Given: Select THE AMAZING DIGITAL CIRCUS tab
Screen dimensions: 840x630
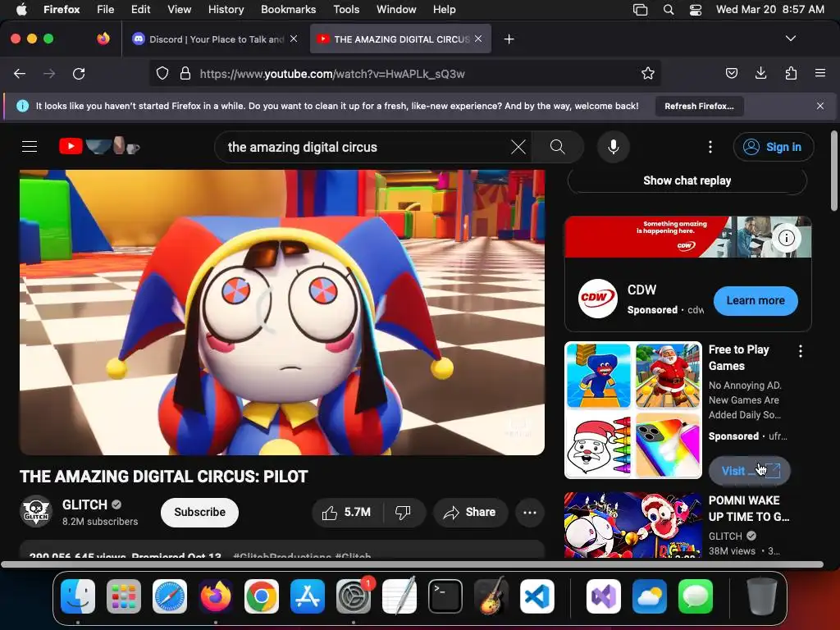Looking at the screenshot, I should (x=400, y=39).
